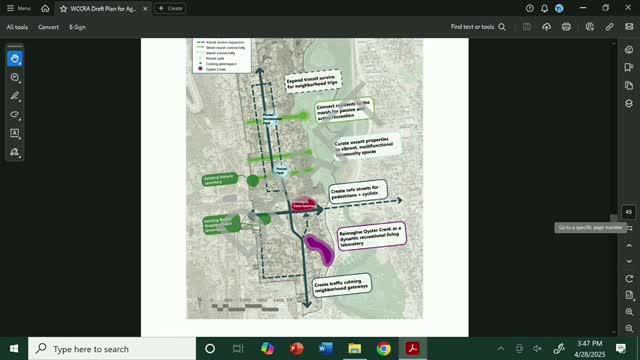Print the document using printer icon
The image size is (640, 360).
566,27
